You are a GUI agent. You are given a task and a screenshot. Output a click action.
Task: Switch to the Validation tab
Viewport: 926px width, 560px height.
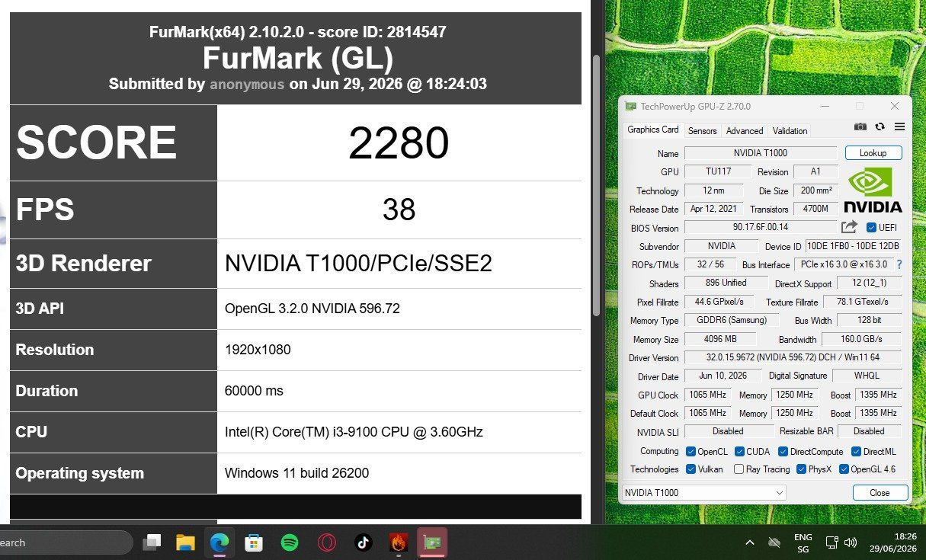pyautogui.click(x=790, y=130)
